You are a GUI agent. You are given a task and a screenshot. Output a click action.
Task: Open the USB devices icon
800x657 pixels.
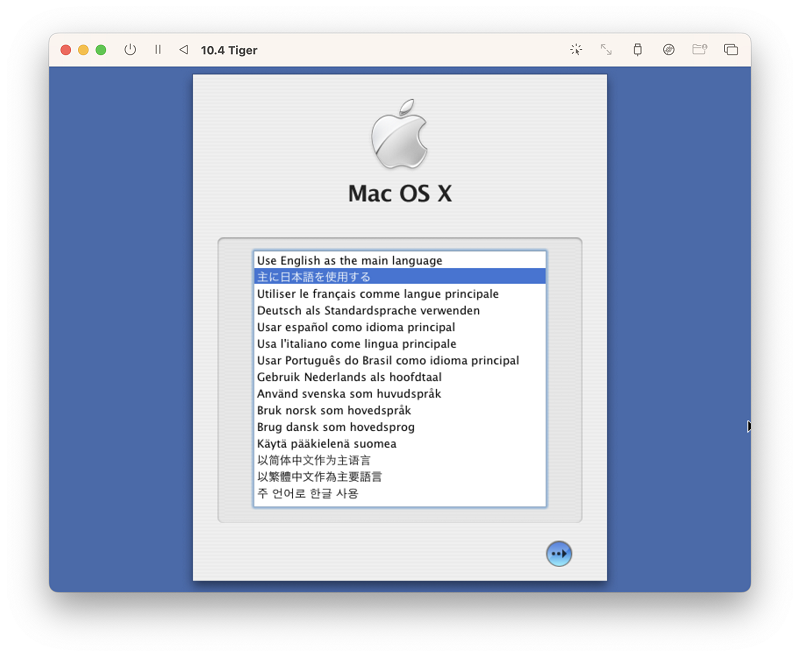tap(637, 49)
